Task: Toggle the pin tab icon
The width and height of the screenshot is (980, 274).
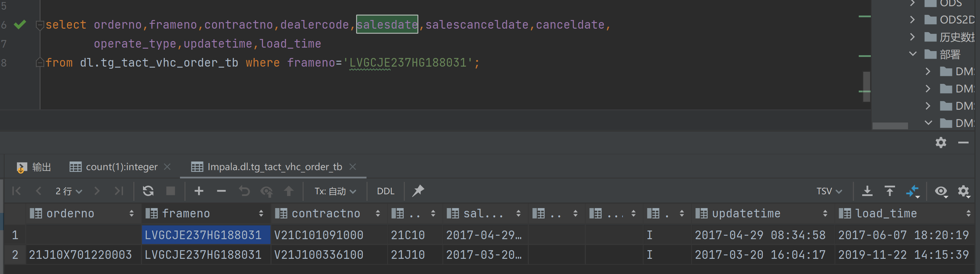Action: (x=418, y=191)
